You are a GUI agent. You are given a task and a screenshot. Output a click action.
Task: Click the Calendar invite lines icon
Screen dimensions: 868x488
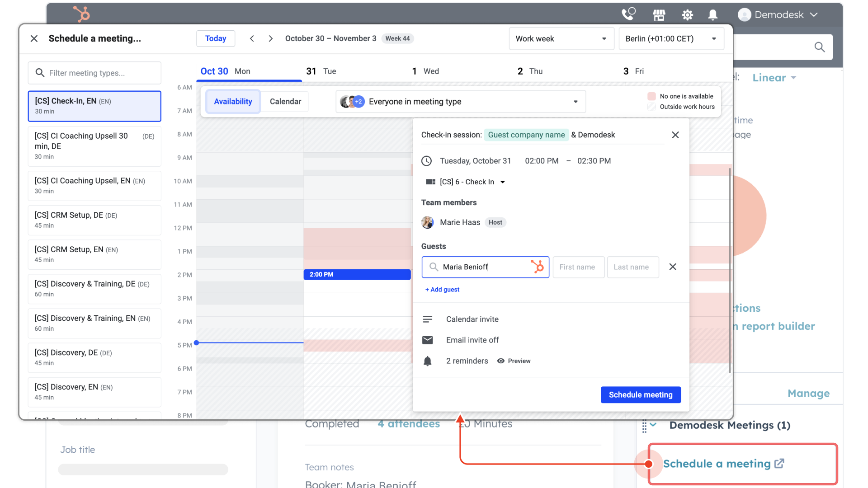tap(427, 319)
